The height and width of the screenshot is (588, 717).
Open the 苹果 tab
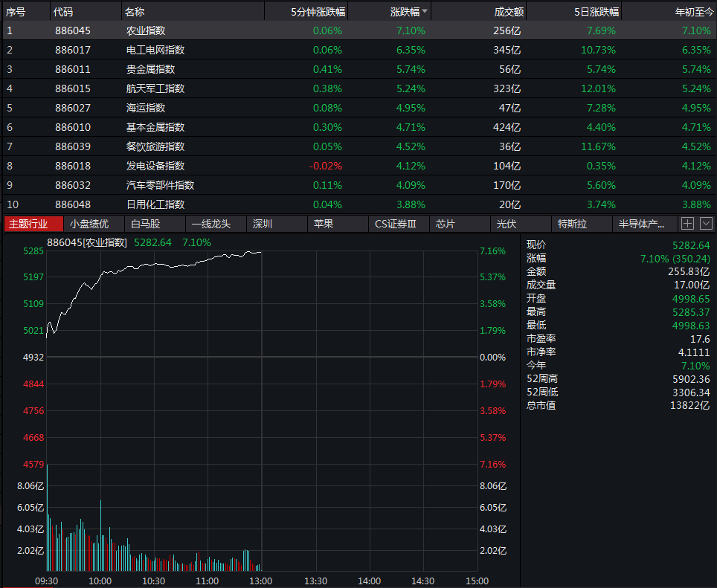tap(338, 224)
